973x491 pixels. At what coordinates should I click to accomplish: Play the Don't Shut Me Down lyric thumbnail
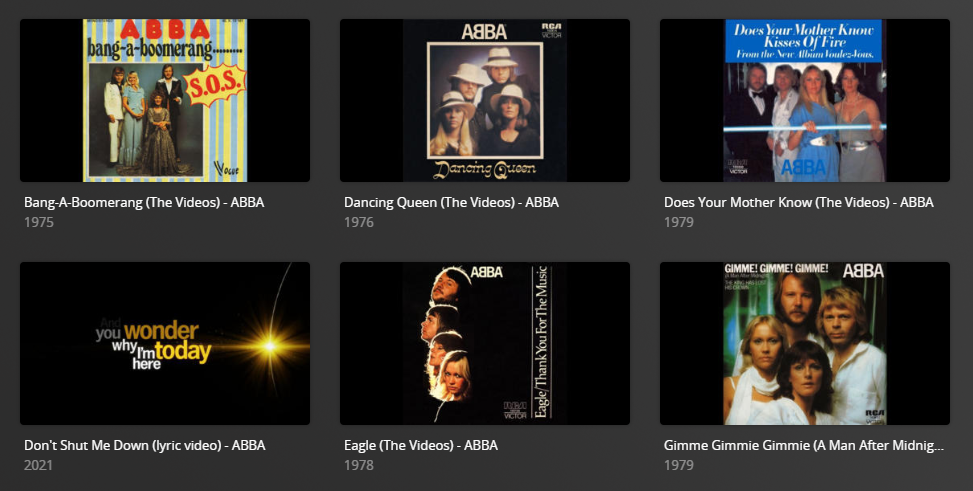165,343
